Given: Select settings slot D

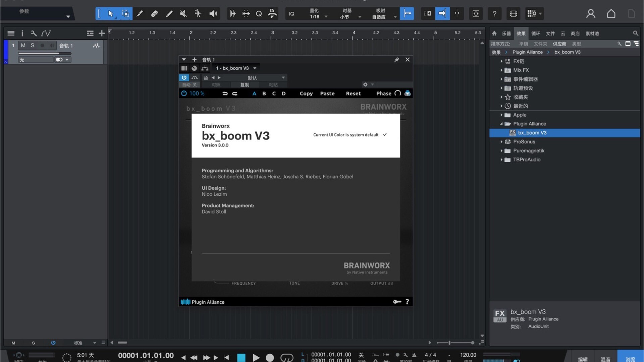Looking at the screenshot, I should click(283, 94).
